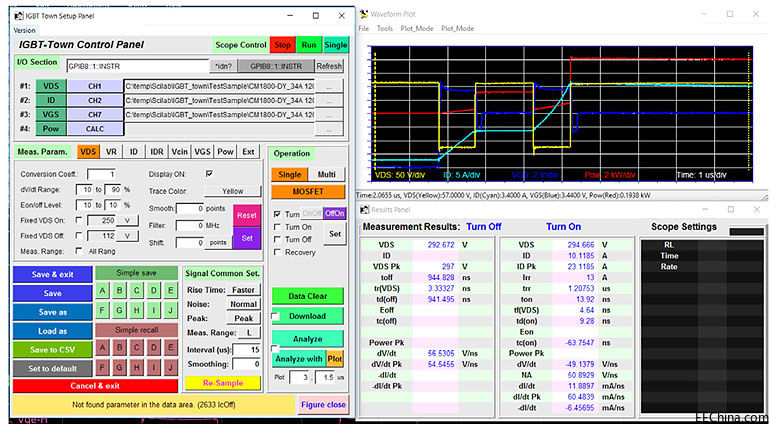The height and width of the screenshot is (430, 777).
Task: Click the CALC channel button
Action: [95, 129]
